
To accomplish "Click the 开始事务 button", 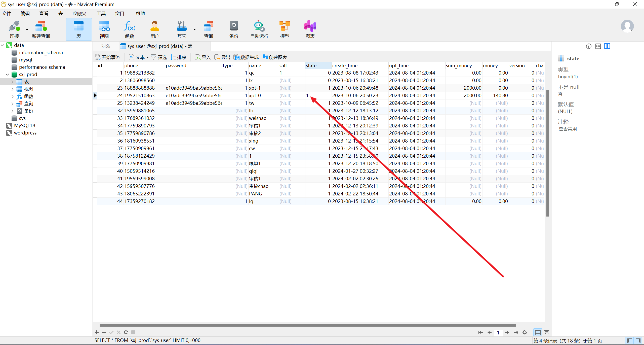I will [107, 57].
